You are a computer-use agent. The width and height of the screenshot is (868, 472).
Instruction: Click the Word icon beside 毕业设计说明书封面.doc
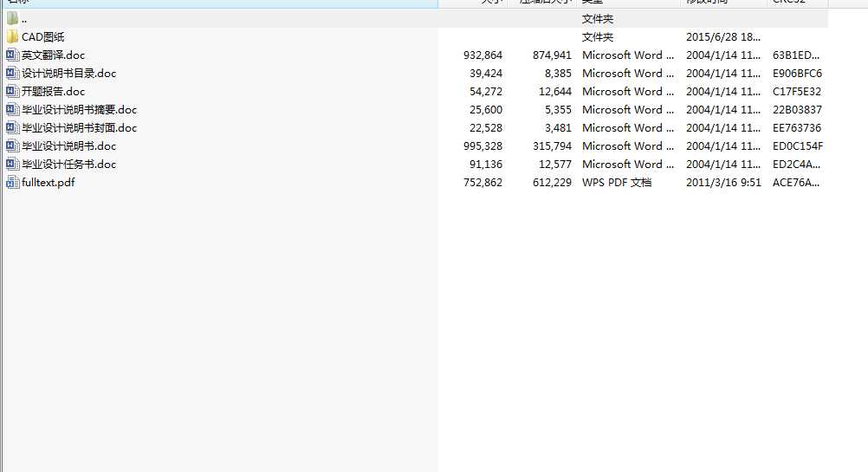(x=12, y=128)
